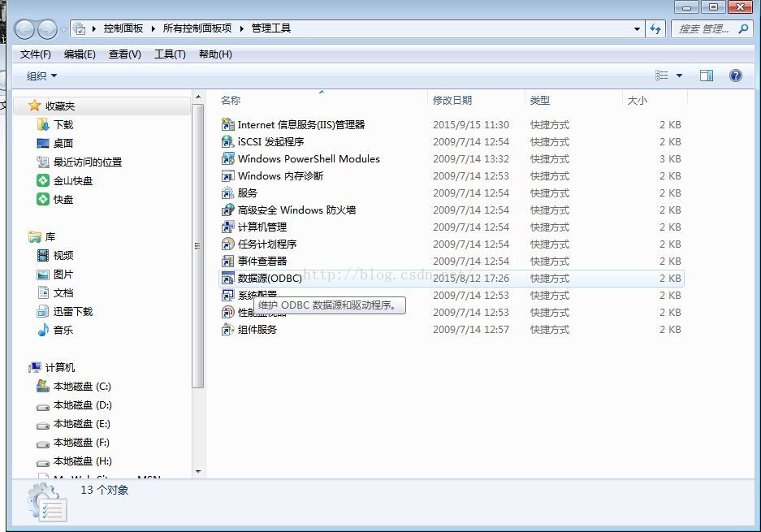Select the 高级安全 Windows 防火墙 icon
761x532 pixels.
(x=227, y=210)
